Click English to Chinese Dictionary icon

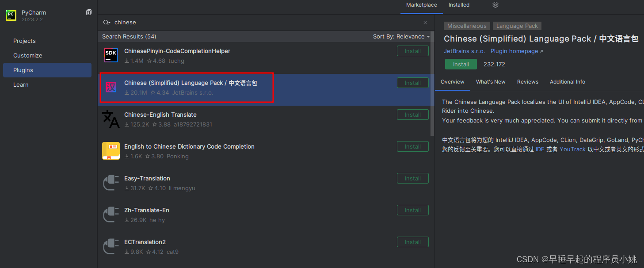111,151
